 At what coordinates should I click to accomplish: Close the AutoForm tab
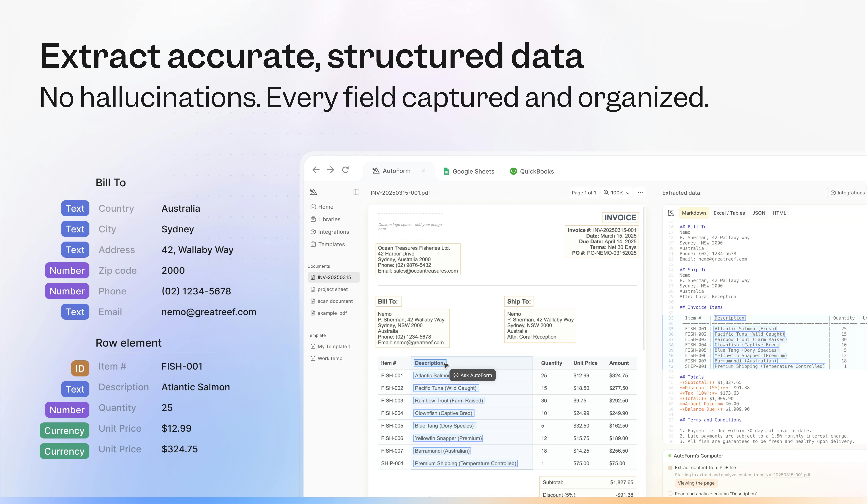(423, 171)
